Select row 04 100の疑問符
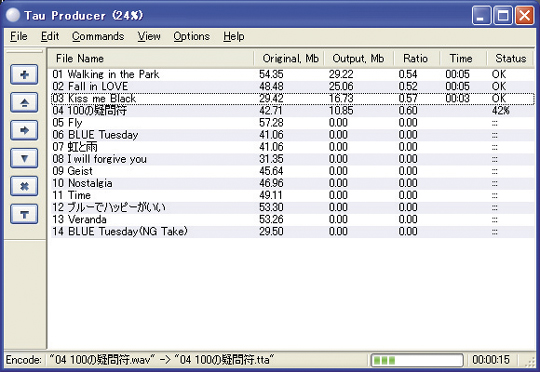Viewport: 540px width, 372px height. (293, 111)
